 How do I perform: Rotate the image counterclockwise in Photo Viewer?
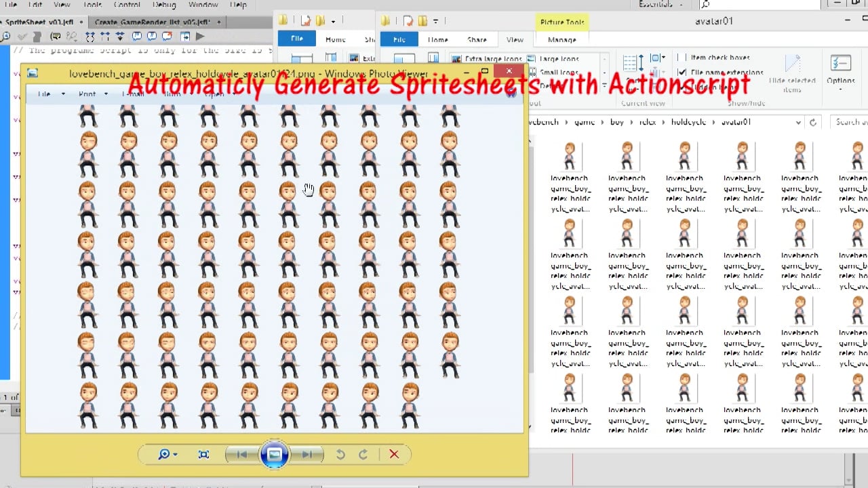(340, 455)
